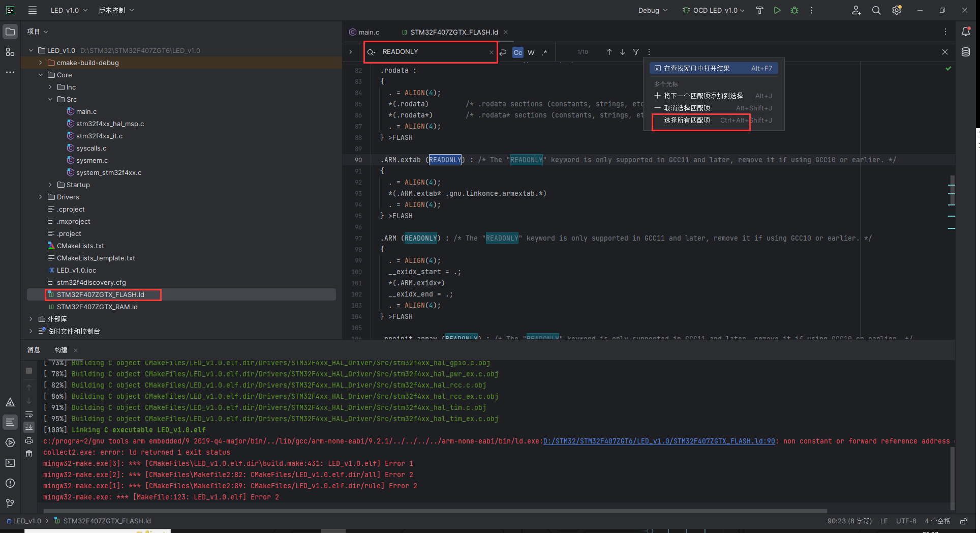
Task: Open editor tabs more options
Action: click(x=945, y=32)
